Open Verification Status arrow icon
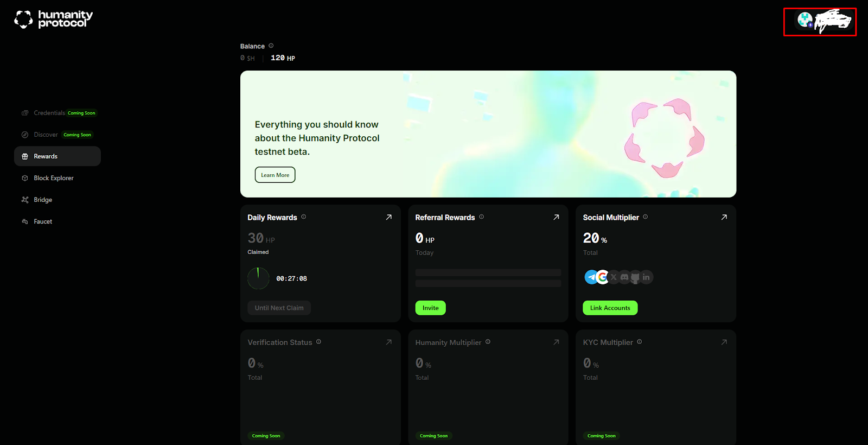This screenshot has height=445, width=868. (x=388, y=342)
